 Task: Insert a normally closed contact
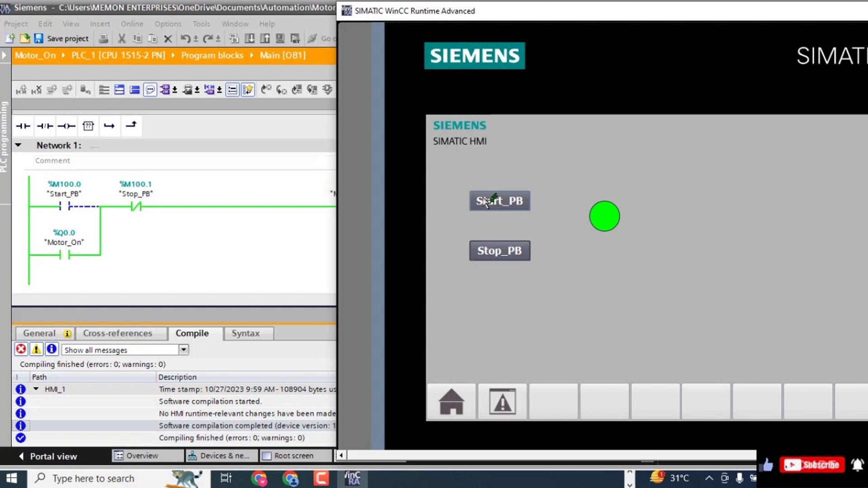(x=44, y=126)
